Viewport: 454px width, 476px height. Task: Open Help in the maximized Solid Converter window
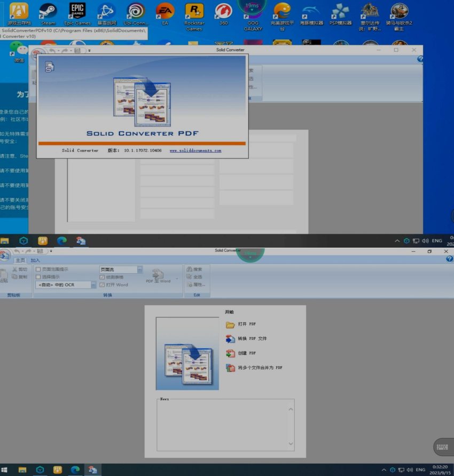[449, 259]
